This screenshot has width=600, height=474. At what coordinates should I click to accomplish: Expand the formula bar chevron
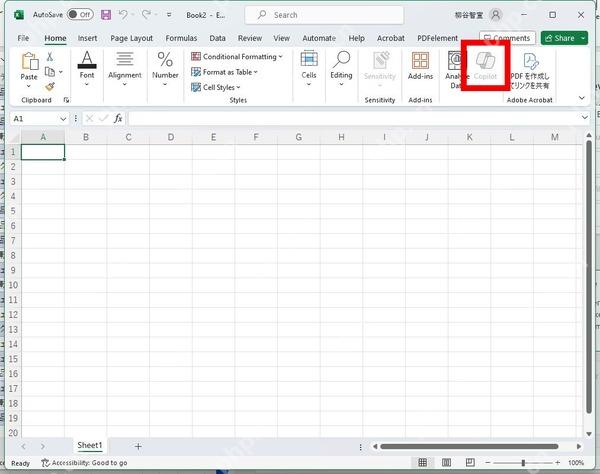pyautogui.click(x=585, y=117)
